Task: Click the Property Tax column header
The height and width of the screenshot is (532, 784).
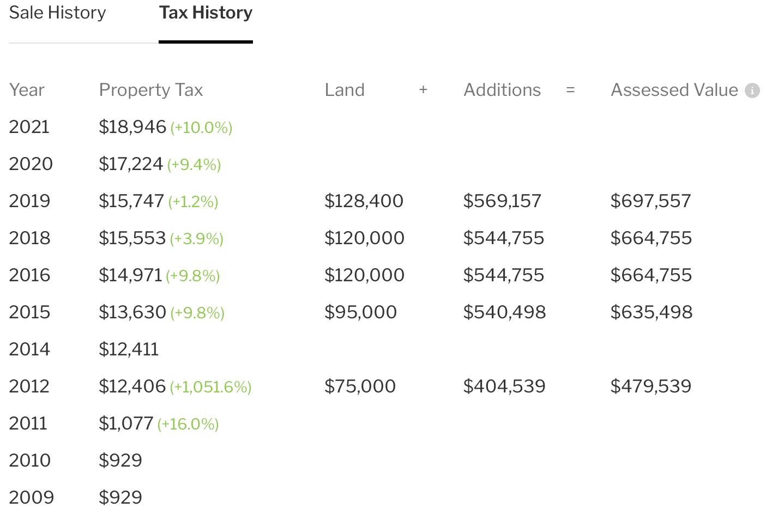Action: click(151, 90)
